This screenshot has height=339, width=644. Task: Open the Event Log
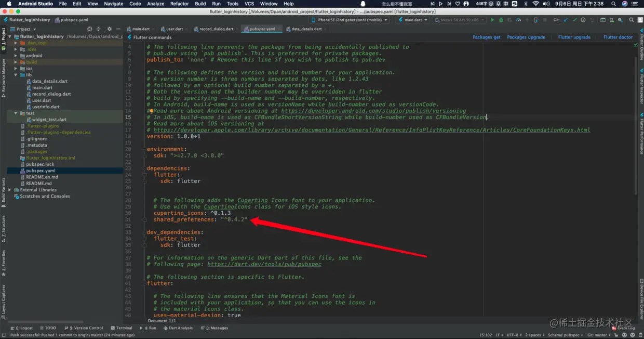click(623, 328)
